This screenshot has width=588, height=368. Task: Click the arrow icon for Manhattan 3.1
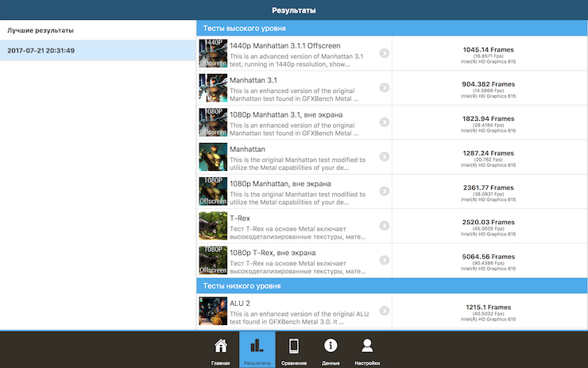[384, 87]
